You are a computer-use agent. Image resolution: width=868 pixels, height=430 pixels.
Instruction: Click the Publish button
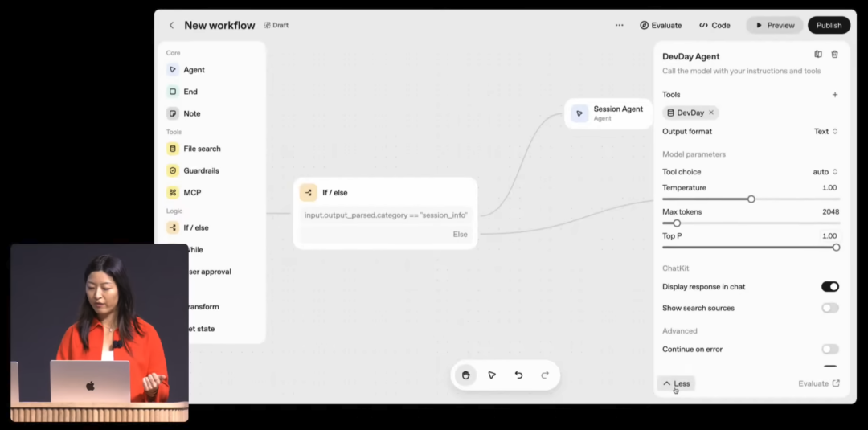829,26
